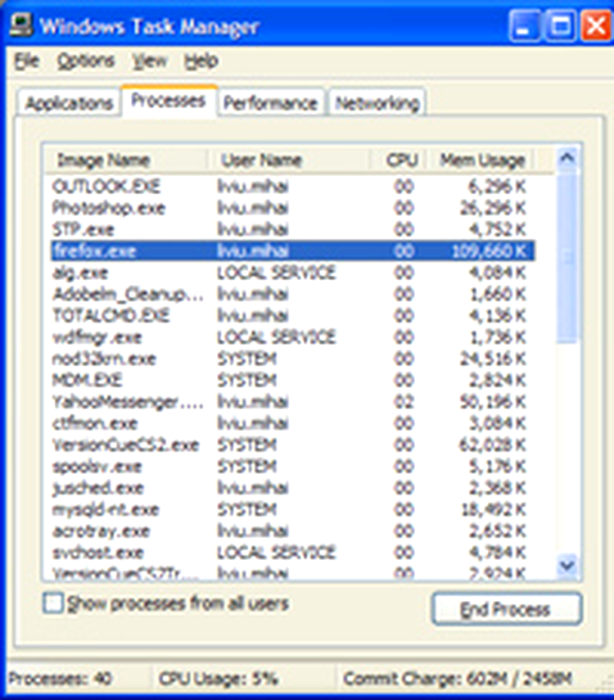Click the 24,516 K memory value
This screenshot has height=700, width=614.
coord(493,359)
